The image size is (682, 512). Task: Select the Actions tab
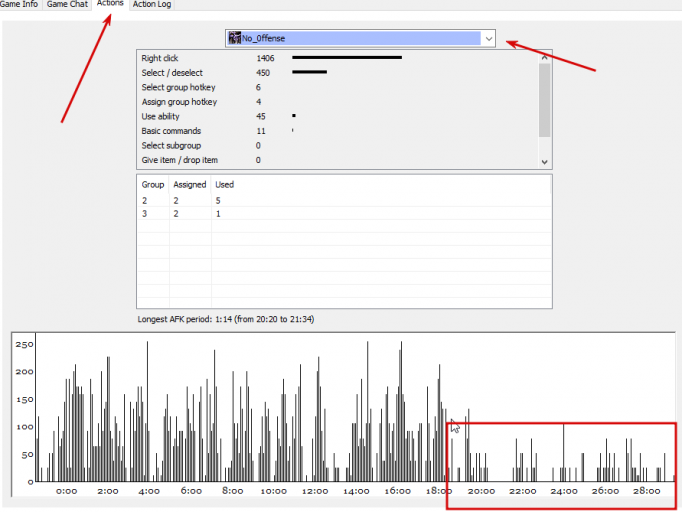(110, 3)
